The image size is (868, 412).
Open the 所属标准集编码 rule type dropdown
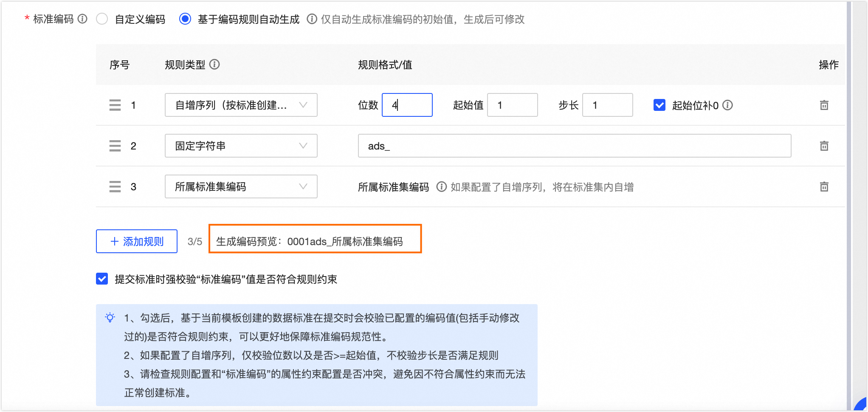241,186
